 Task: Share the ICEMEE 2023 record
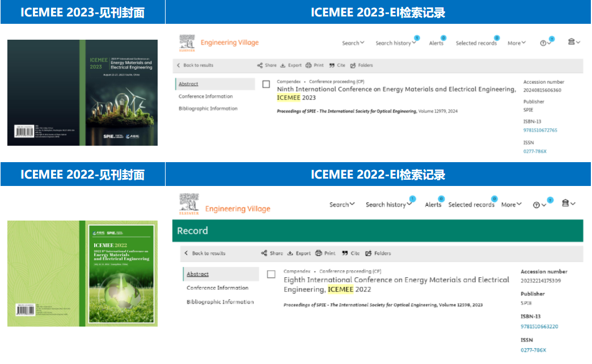tap(267, 65)
